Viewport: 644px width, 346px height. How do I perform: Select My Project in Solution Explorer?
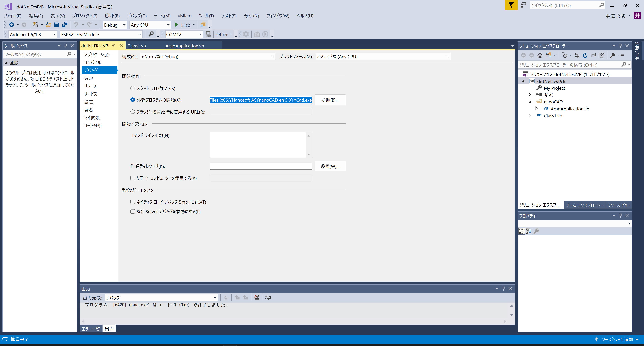[554, 88]
